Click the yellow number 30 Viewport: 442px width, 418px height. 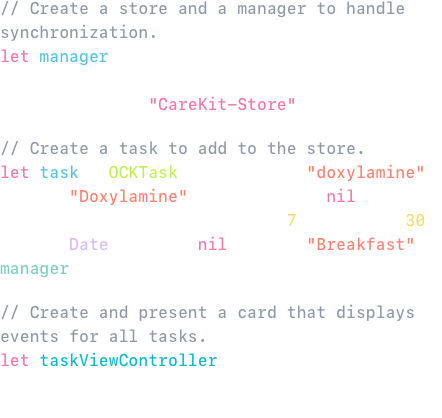click(415, 221)
